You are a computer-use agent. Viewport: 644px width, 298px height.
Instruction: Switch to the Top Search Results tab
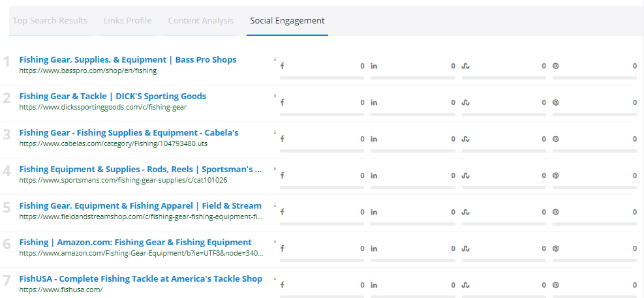pyautogui.click(x=50, y=20)
